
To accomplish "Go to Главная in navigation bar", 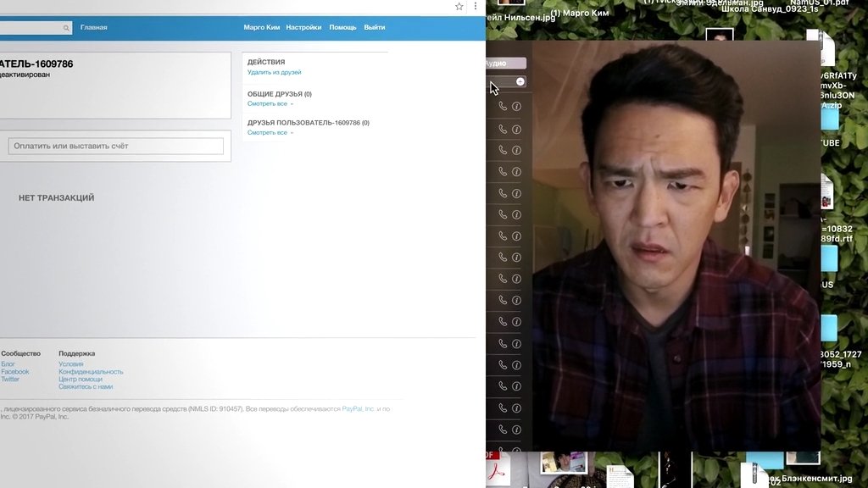I will (93, 28).
